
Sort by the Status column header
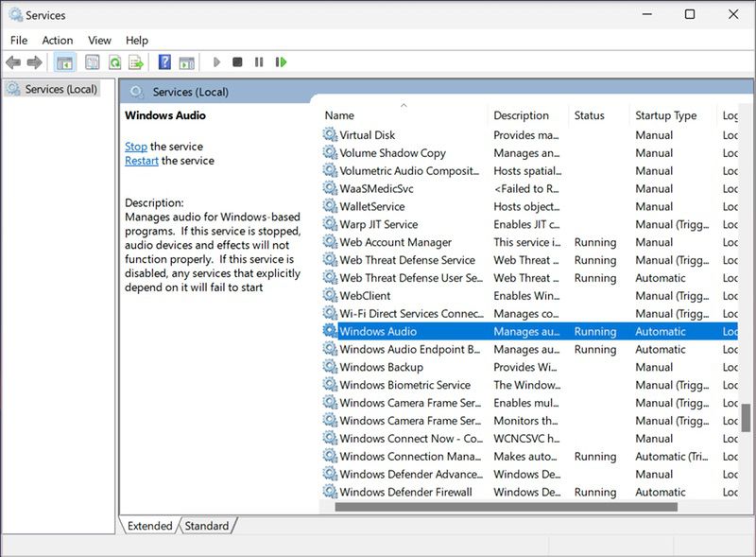click(599, 115)
